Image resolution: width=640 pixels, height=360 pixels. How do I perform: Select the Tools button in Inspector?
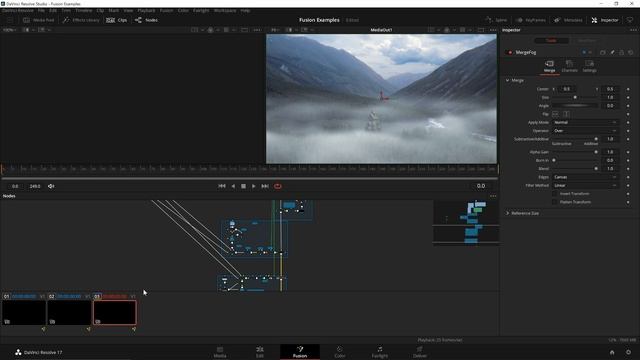coord(551,40)
